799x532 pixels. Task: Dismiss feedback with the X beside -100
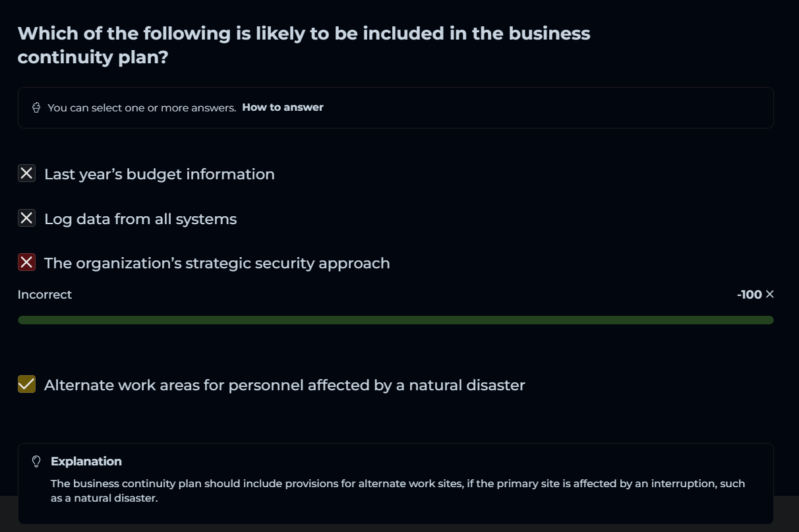point(770,295)
